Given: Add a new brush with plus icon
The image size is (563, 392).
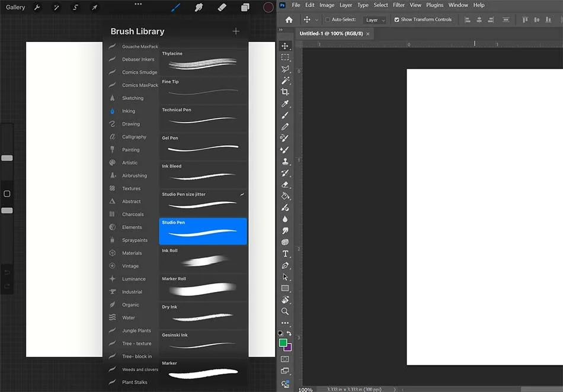Looking at the screenshot, I should (236, 31).
